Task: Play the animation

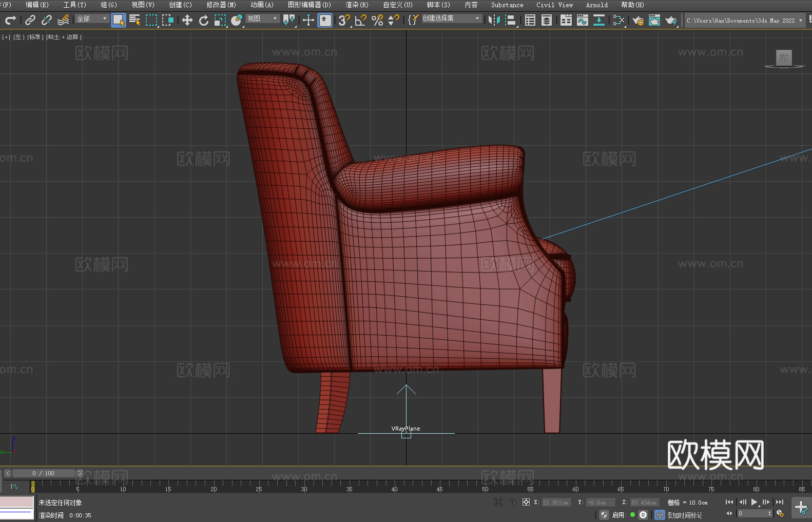Action: tap(755, 502)
